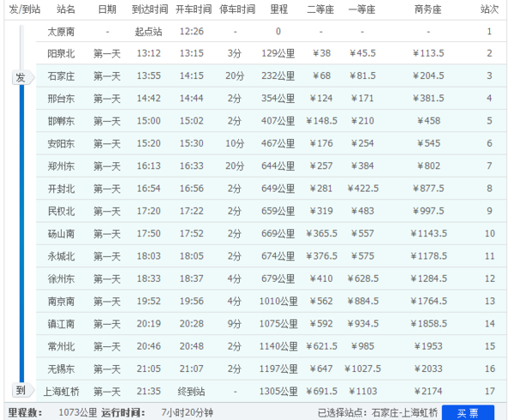This screenshot has height=420, width=514.
Task: Choose 镇江南 station name
Action: tap(61, 324)
